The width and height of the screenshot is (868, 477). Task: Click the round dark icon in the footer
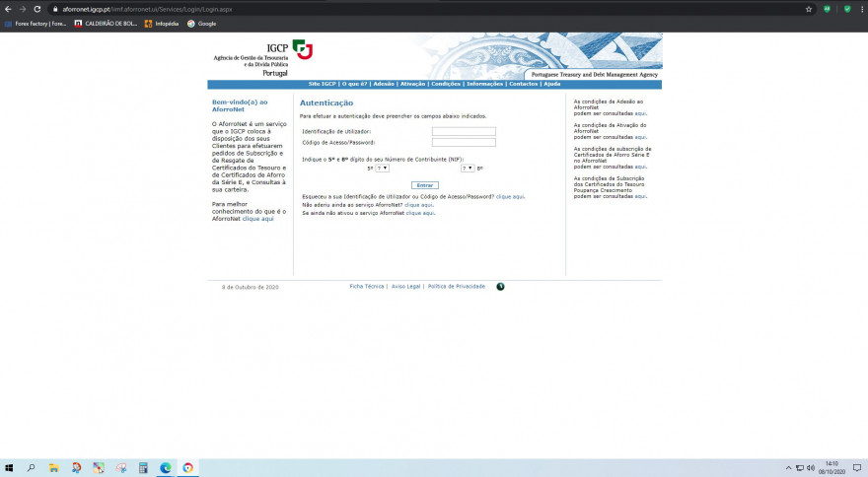(500, 287)
